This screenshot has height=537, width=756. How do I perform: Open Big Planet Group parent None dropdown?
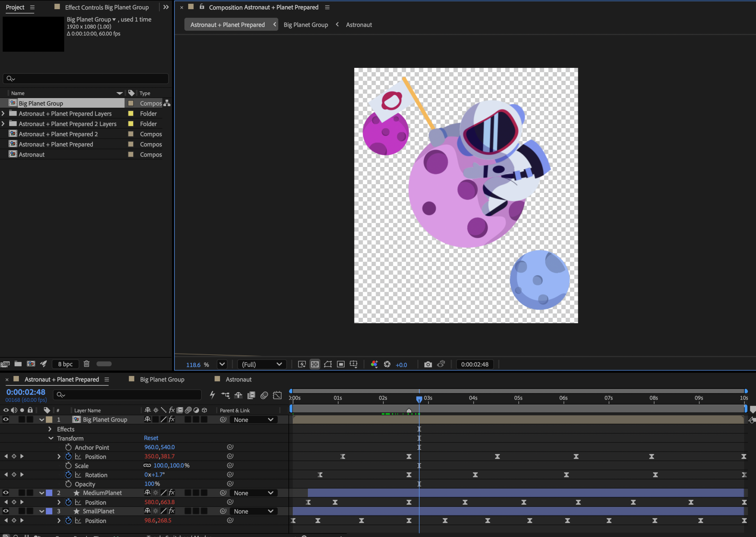coord(253,420)
